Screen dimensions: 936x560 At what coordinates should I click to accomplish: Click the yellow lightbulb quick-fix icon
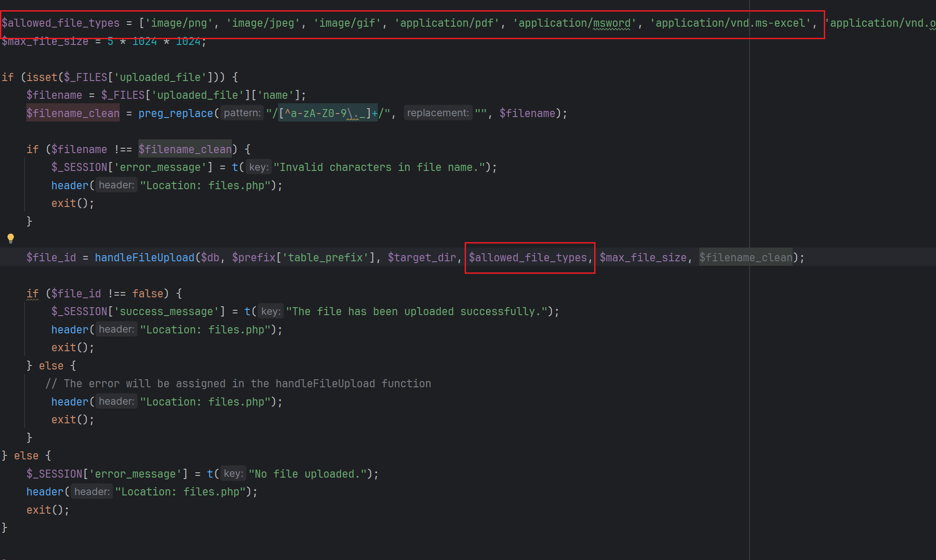pyautogui.click(x=11, y=238)
